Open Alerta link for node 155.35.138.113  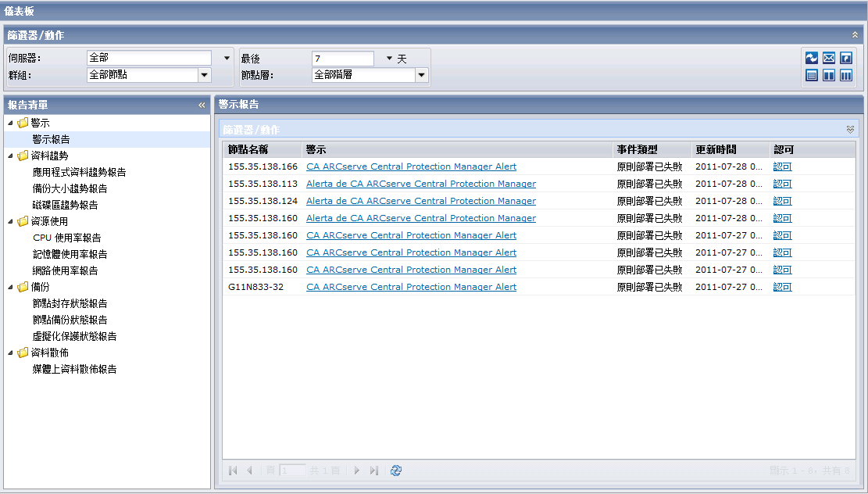click(x=421, y=184)
